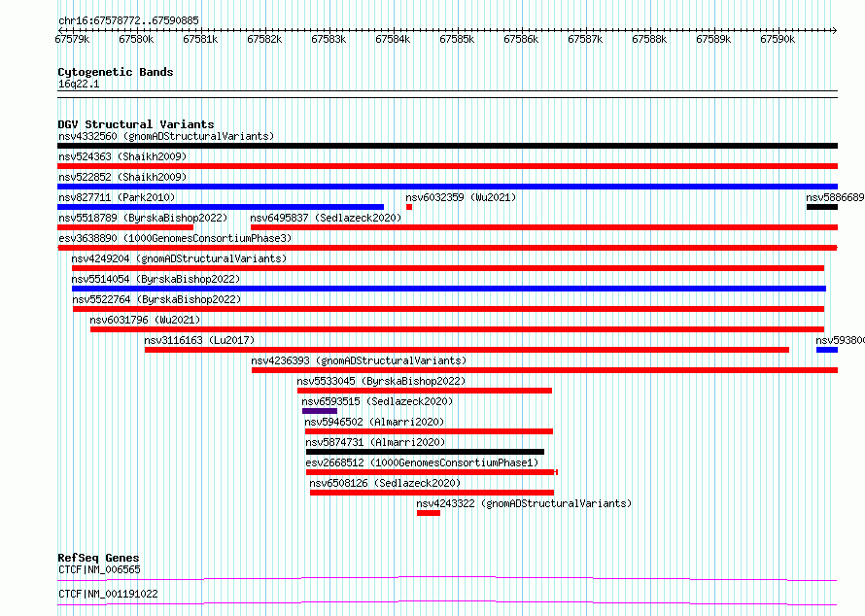Click the 67581k ruler tick label
The height and width of the screenshot is (616, 865).
(200, 40)
